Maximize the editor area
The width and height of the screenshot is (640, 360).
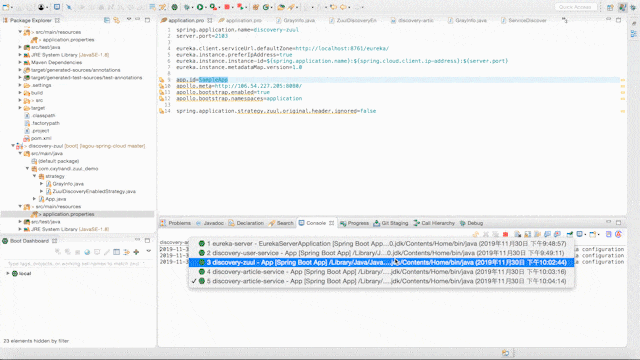pyautogui.click(x=619, y=20)
